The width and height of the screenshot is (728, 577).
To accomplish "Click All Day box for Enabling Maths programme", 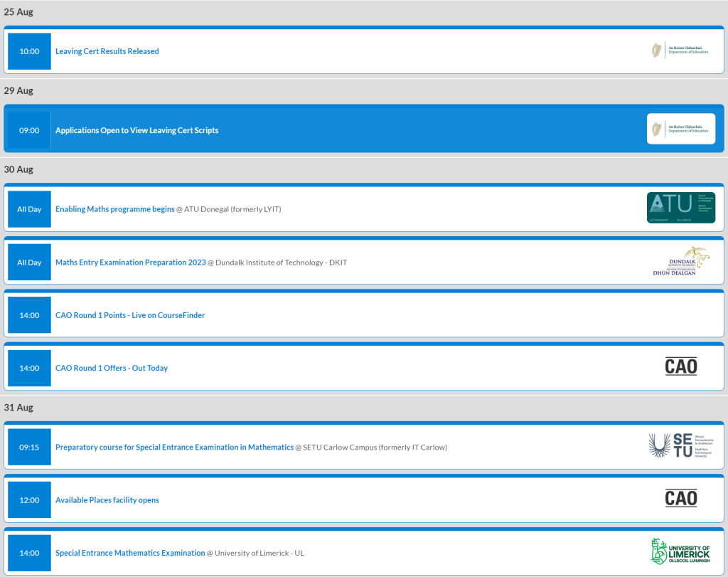I will coord(29,209).
